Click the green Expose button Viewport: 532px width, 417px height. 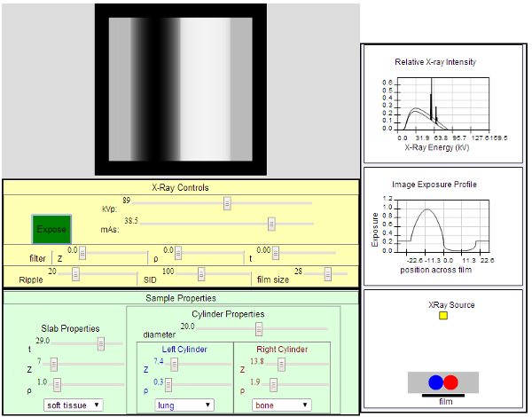(51, 229)
